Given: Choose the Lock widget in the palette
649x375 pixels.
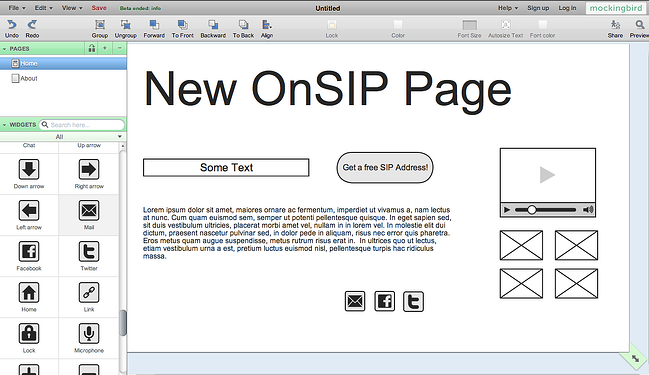Looking at the screenshot, I should pos(29,333).
